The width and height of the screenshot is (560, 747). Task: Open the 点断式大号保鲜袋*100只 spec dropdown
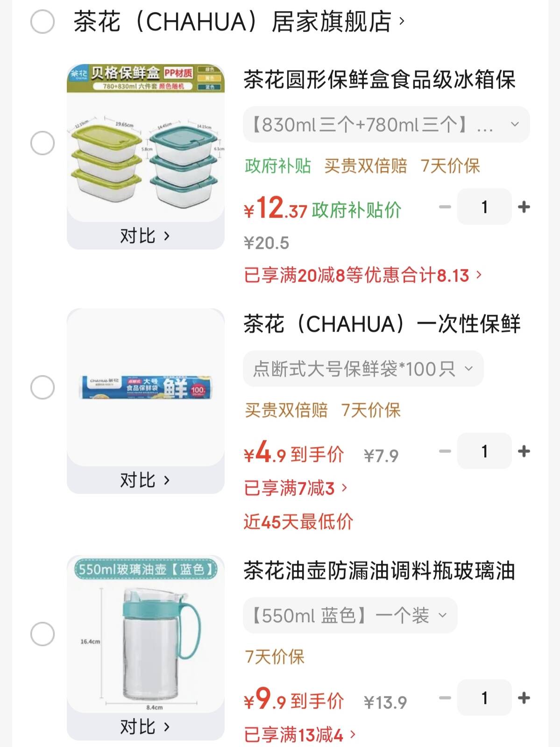click(x=363, y=369)
